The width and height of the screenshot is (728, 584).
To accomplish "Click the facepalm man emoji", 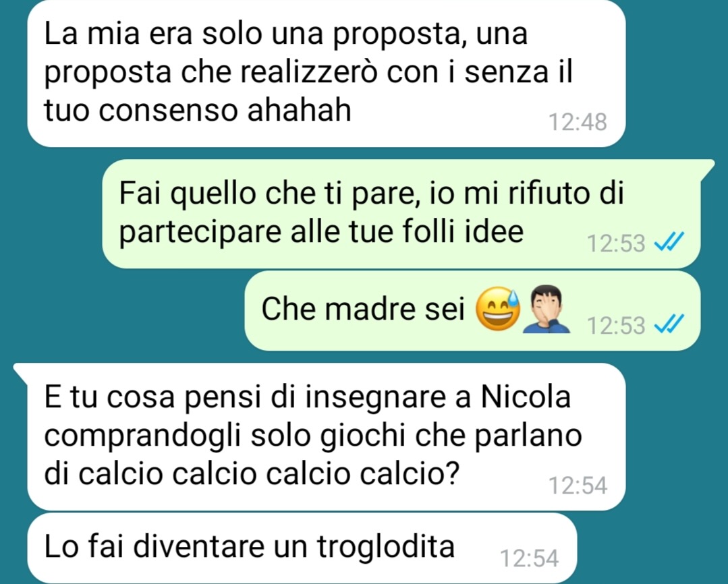I will (547, 309).
